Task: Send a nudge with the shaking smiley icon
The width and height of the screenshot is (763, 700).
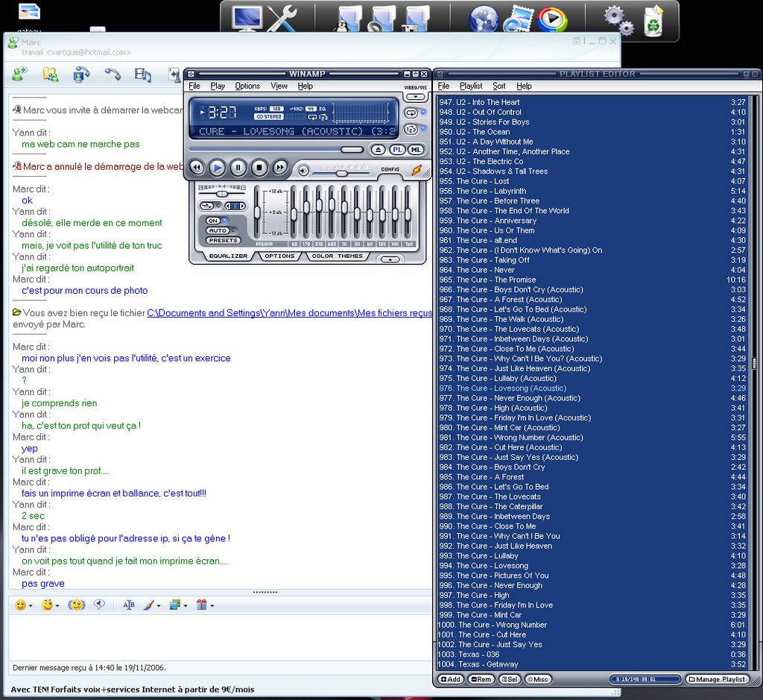Action: click(x=77, y=605)
